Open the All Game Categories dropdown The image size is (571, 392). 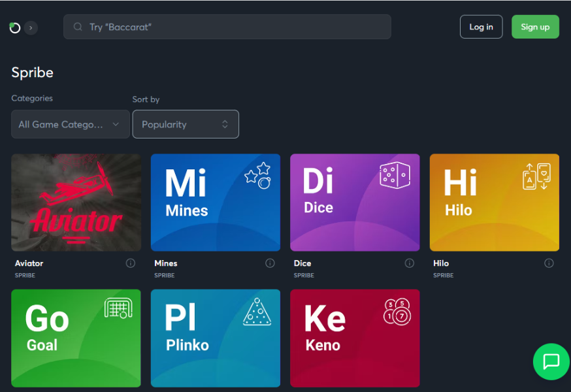(x=70, y=124)
